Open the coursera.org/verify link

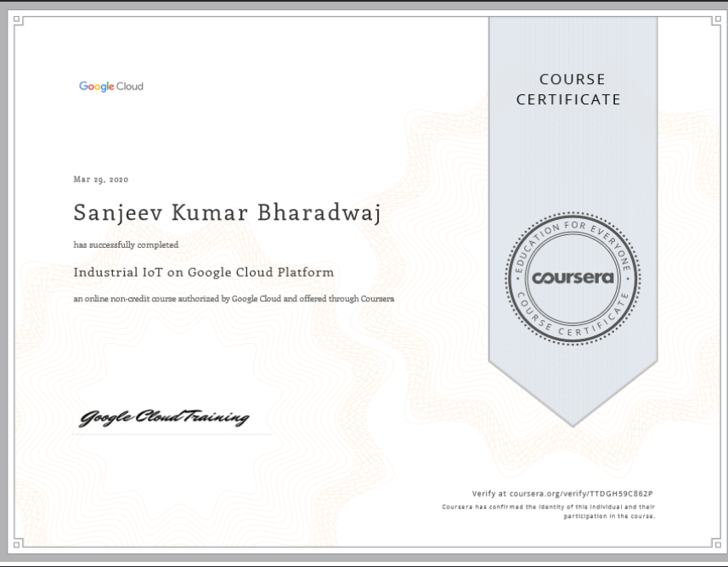point(567,493)
